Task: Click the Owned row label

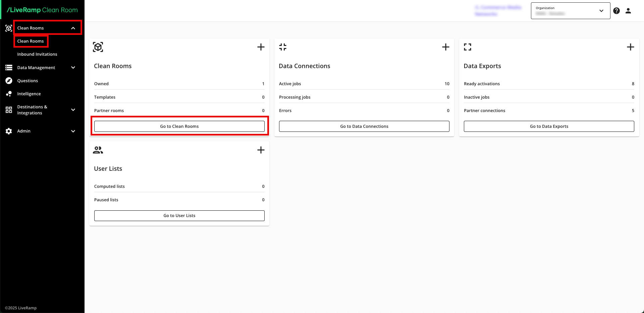Action: pos(101,84)
